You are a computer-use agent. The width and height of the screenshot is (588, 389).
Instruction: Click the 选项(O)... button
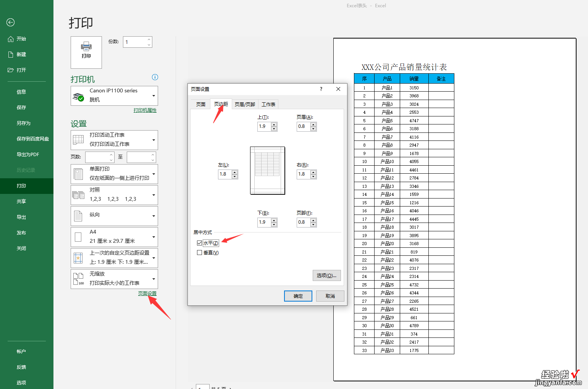tap(326, 275)
